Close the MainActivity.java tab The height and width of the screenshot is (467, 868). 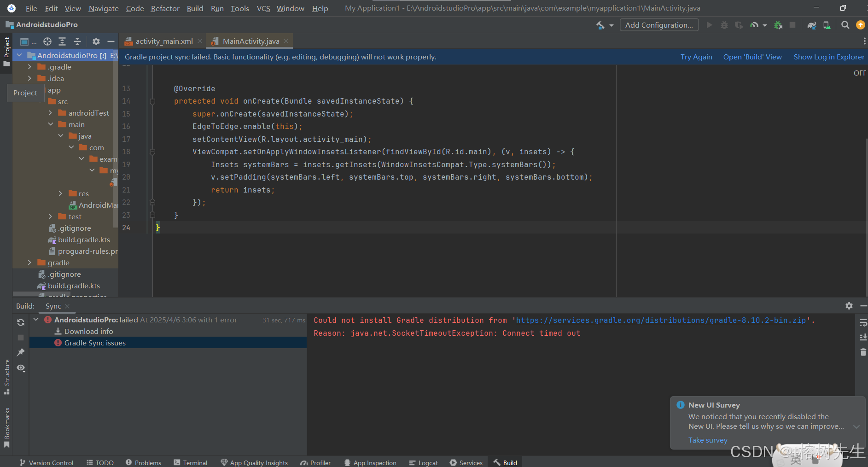tap(286, 41)
